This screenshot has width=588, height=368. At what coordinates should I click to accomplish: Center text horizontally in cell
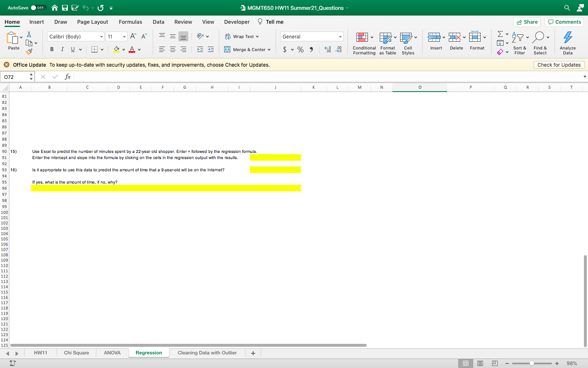pos(173,49)
